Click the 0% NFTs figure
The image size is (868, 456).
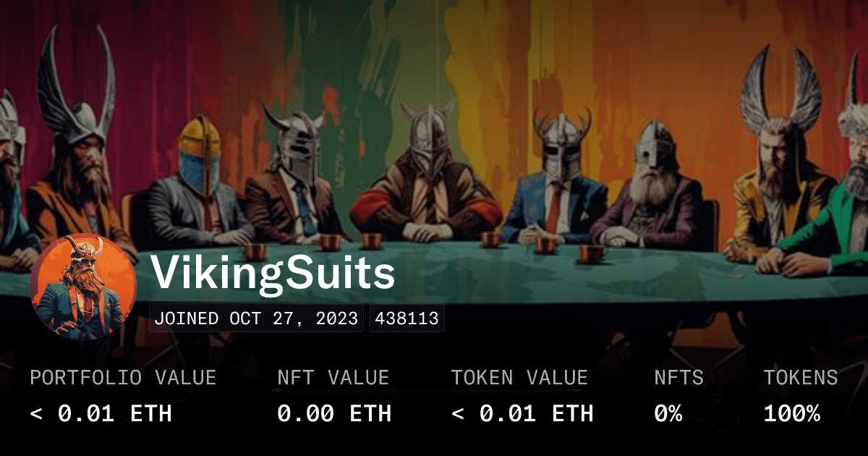point(668,413)
